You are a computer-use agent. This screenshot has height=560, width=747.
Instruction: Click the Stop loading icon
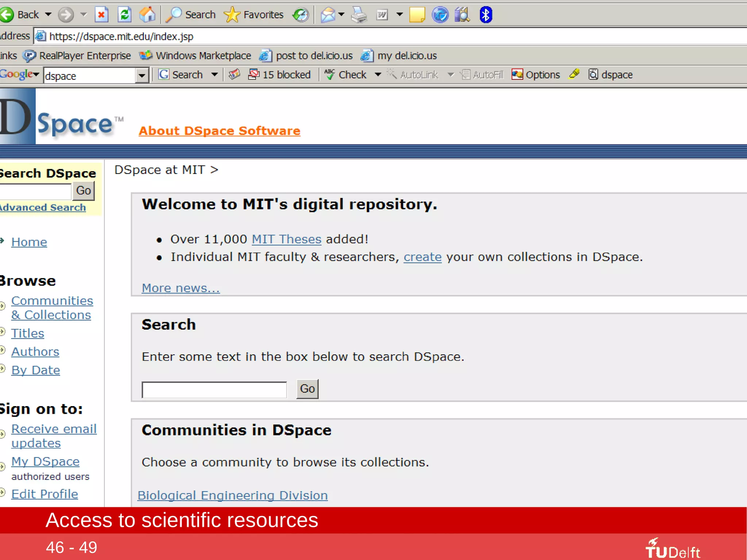[x=101, y=15]
